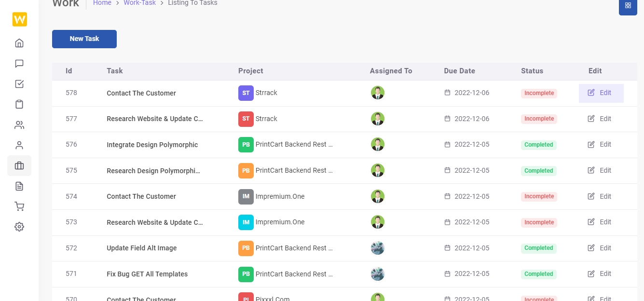
Task: Open the Work-Task breadcrumb link
Action: (x=140, y=3)
